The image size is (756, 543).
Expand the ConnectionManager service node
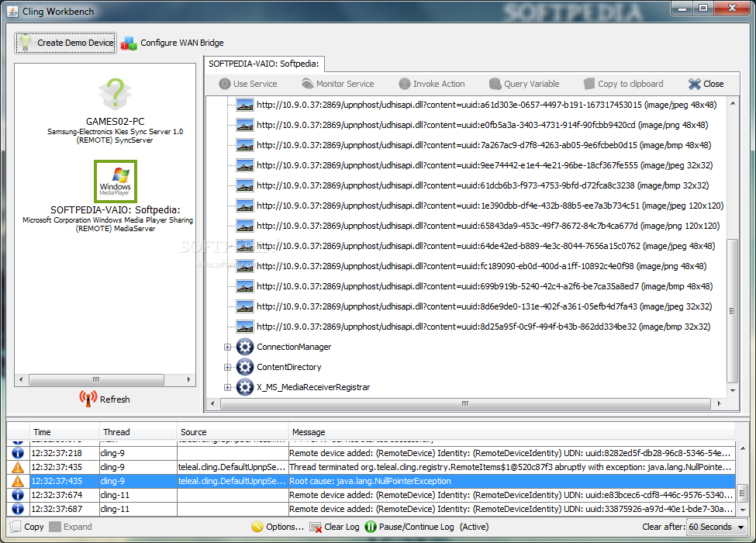coord(227,347)
